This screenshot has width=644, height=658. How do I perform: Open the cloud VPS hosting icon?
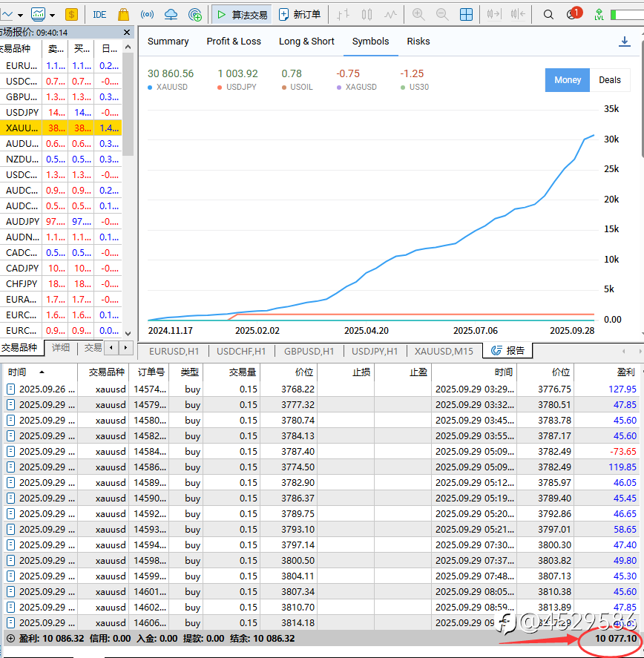171,15
